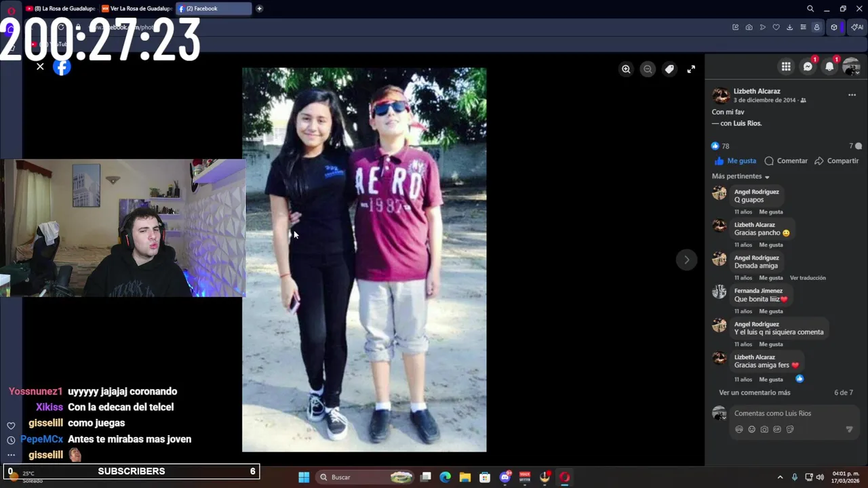Open the account profile menu
Viewport: 868px width, 488px height.
coord(851,66)
